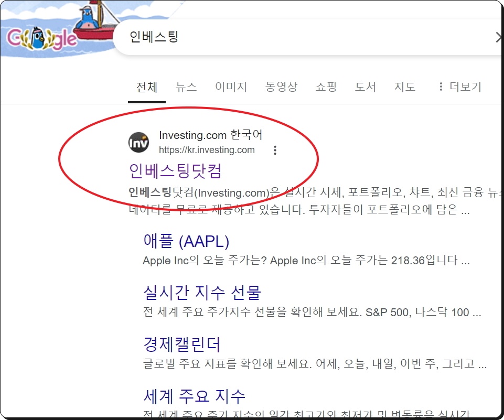
Task: Go to the 지도 tab
Action: 405,87
